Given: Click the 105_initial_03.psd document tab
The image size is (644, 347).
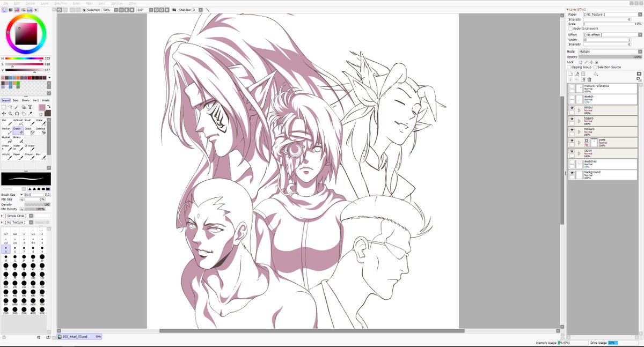Looking at the screenshot, I should (79, 337).
